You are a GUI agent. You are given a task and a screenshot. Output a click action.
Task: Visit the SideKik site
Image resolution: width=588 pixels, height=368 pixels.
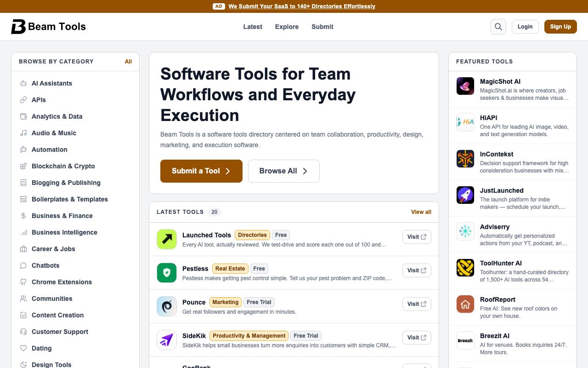[x=417, y=338]
